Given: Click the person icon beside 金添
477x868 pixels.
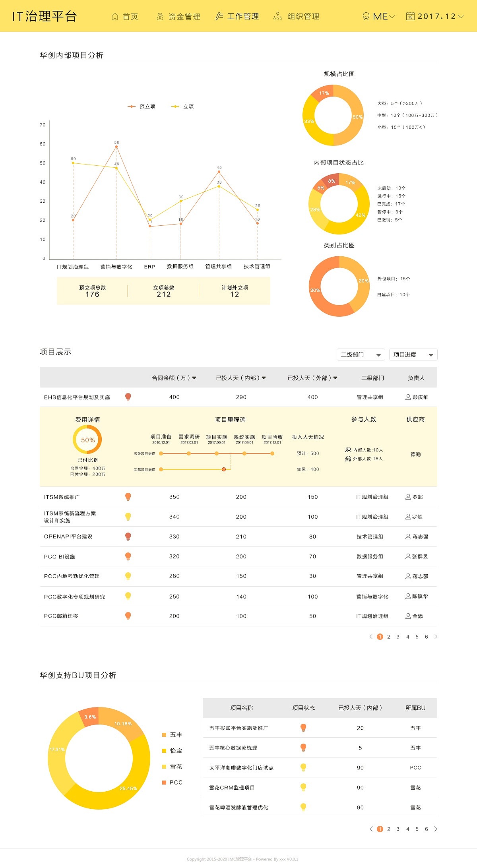Looking at the screenshot, I should [x=408, y=616].
